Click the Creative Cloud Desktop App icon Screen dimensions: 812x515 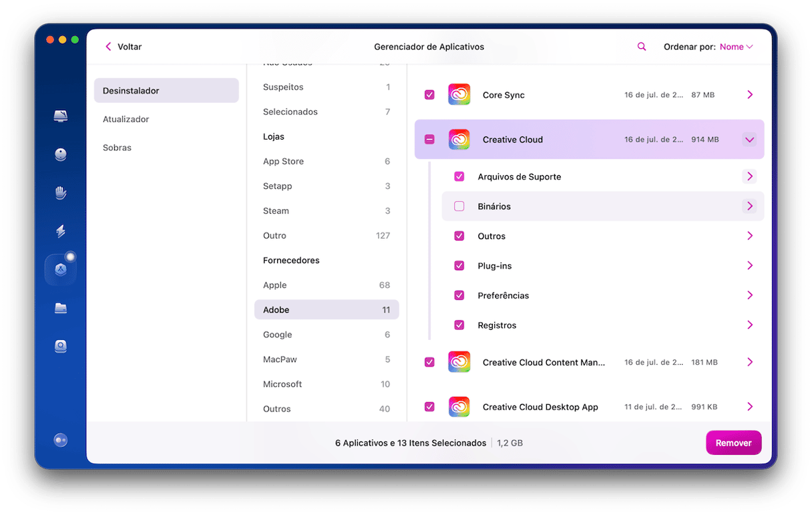(x=459, y=407)
